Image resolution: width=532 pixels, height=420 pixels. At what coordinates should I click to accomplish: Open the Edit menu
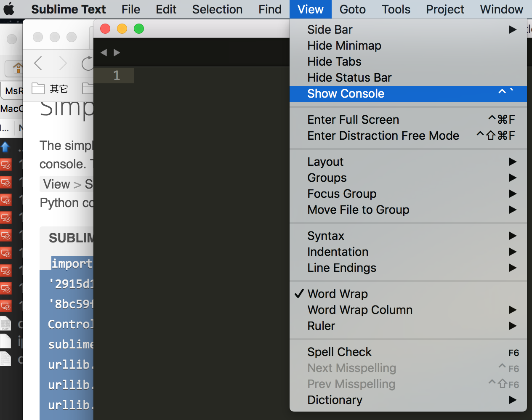tap(166, 9)
